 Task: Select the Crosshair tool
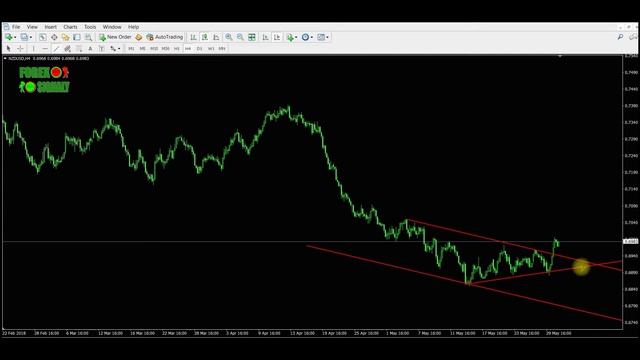point(20,49)
